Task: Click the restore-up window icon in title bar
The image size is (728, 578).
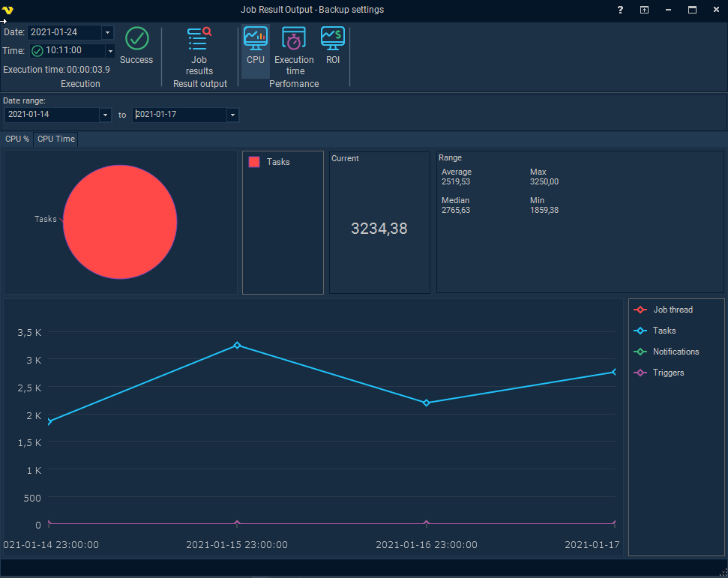Action: click(x=644, y=10)
